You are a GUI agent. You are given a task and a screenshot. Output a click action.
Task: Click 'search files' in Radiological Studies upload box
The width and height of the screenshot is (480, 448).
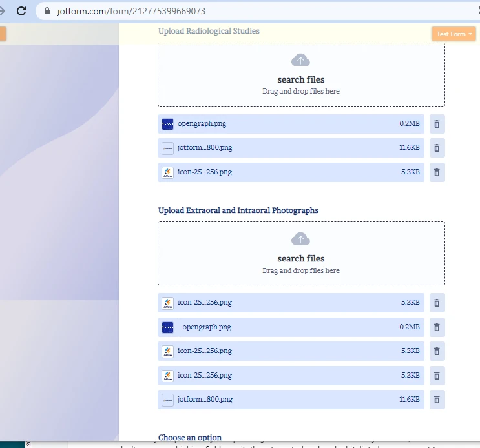click(x=300, y=80)
